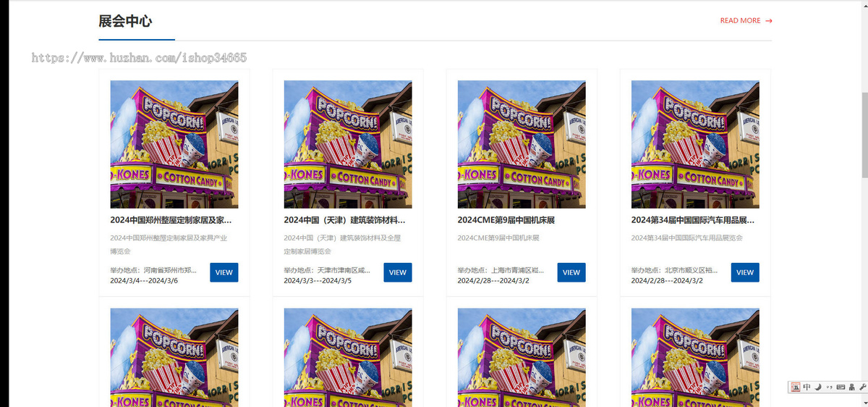The height and width of the screenshot is (407, 868).
Task: Click the 北京 card's 2024/2/28---2024/3/2 date
Action: coord(667,280)
